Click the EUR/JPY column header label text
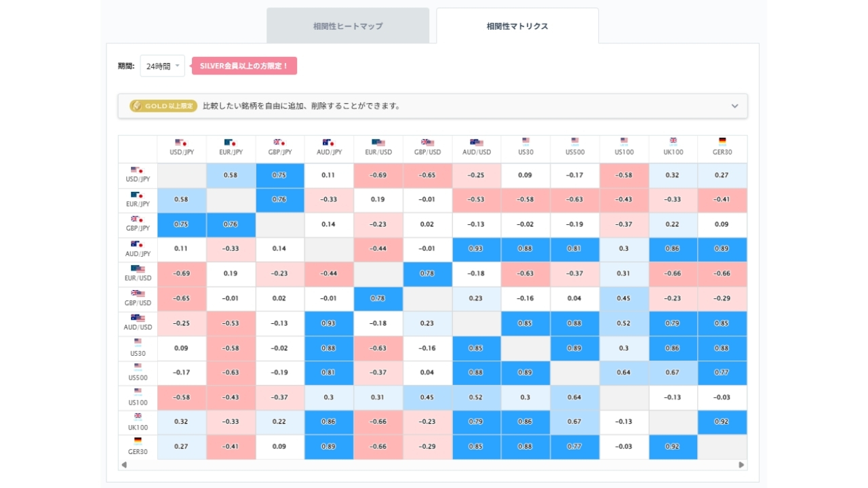This screenshot has height=488, width=868. [x=231, y=152]
